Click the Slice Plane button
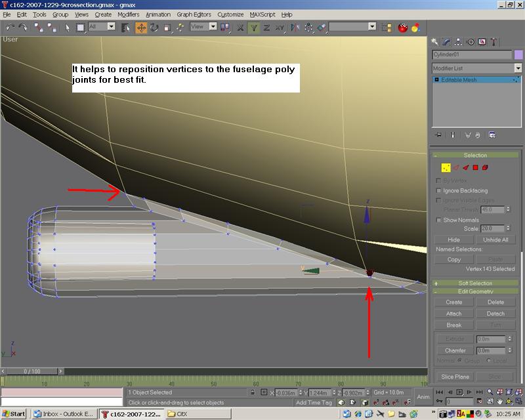The image size is (525, 420). 455,377
